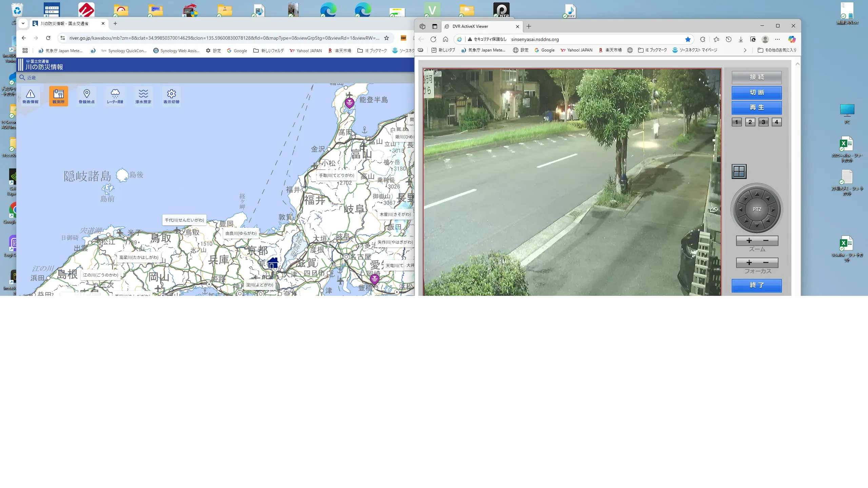Open その他のお気に入り favorites folder
This screenshot has height=488, width=868.
[x=777, y=50]
